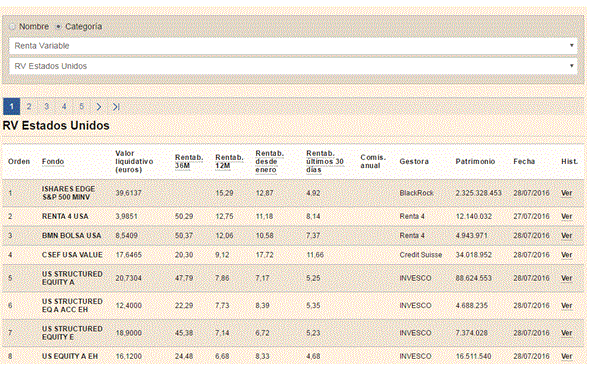Image resolution: width=596 pixels, height=384 pixels.
Task: Open Ver history for US STRUCTURED EQ A ACC EH
Action: coord(566,306)
